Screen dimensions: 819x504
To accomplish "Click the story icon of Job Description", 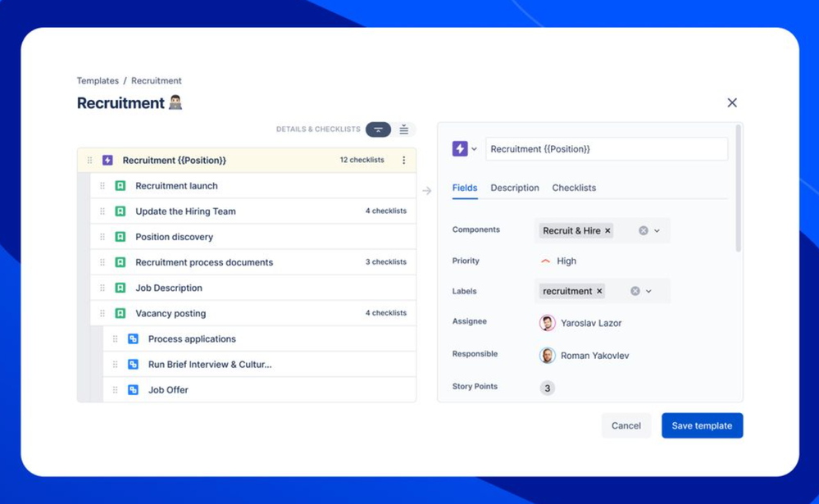I will [x=121, y=288].
